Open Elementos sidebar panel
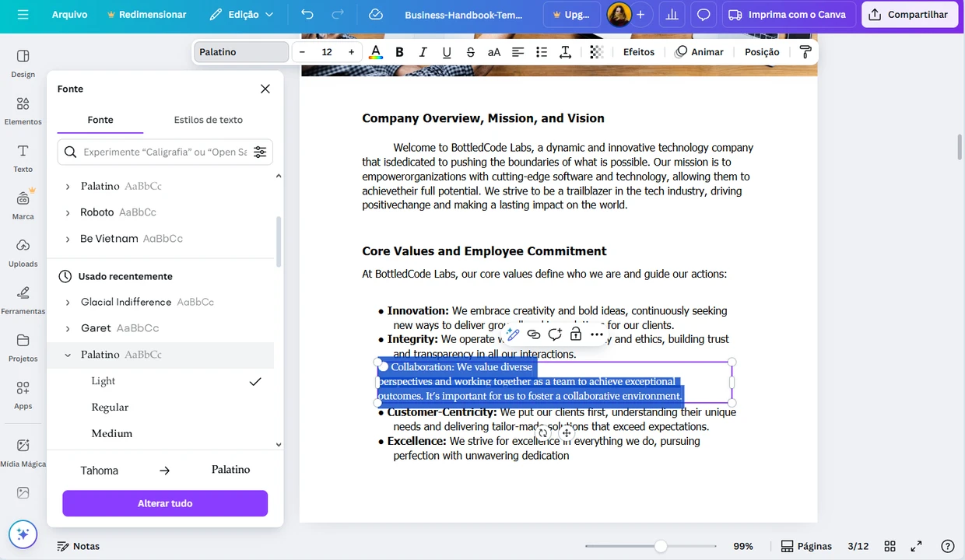Screen dimensions: 965x560 pos(23,111)
